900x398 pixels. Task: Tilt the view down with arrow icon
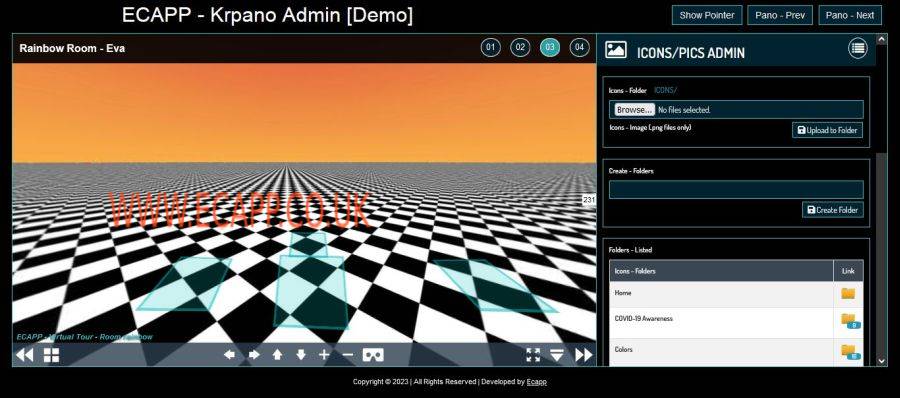[x=301, y=355]
